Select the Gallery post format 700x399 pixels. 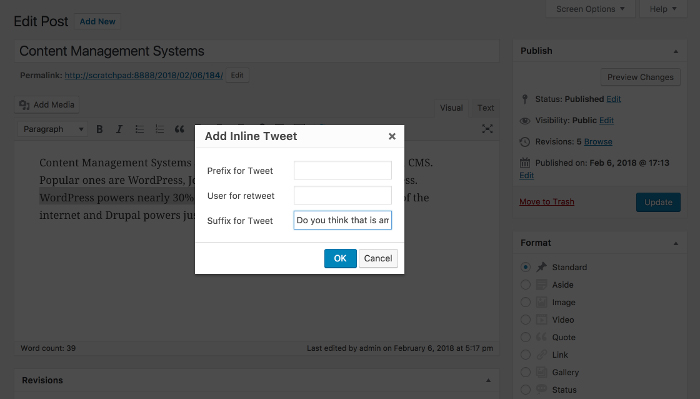[x=525, y=372]
